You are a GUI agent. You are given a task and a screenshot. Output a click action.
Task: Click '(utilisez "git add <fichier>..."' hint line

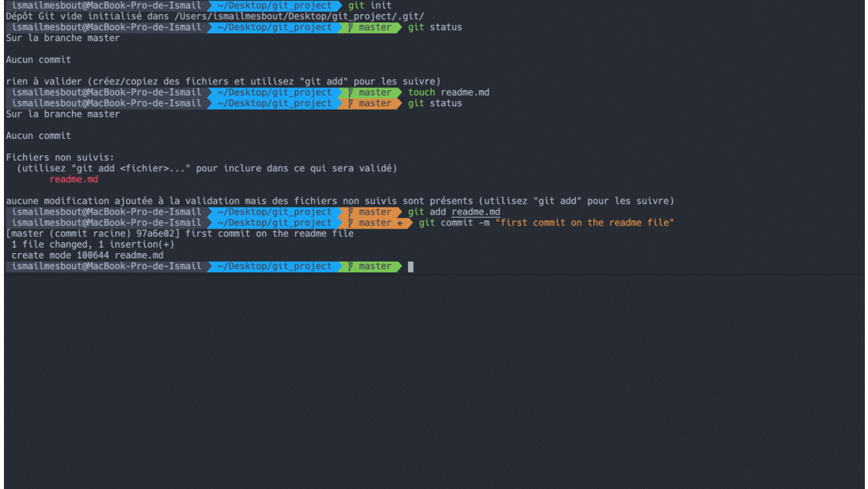tap(207, 168)
